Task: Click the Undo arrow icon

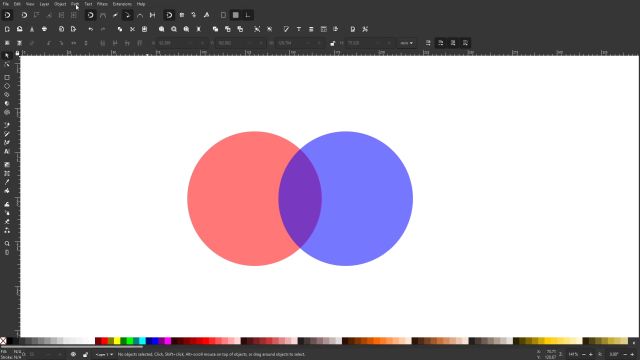Action: [x=91, y=29]
